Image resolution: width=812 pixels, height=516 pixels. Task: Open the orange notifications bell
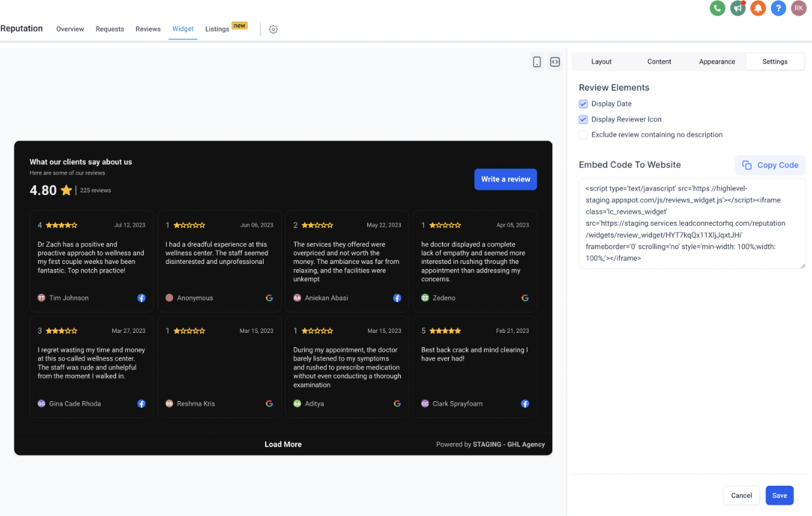[x=758, y=9]
